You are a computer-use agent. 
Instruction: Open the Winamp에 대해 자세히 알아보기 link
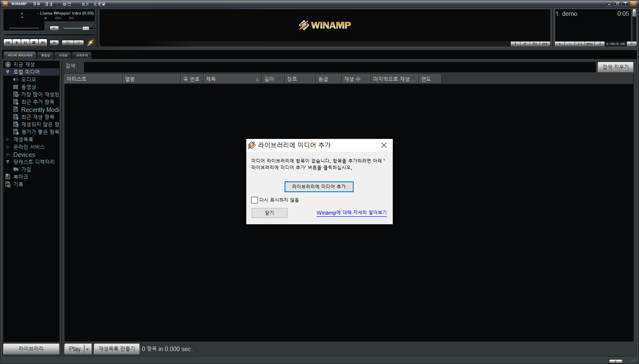352,213
